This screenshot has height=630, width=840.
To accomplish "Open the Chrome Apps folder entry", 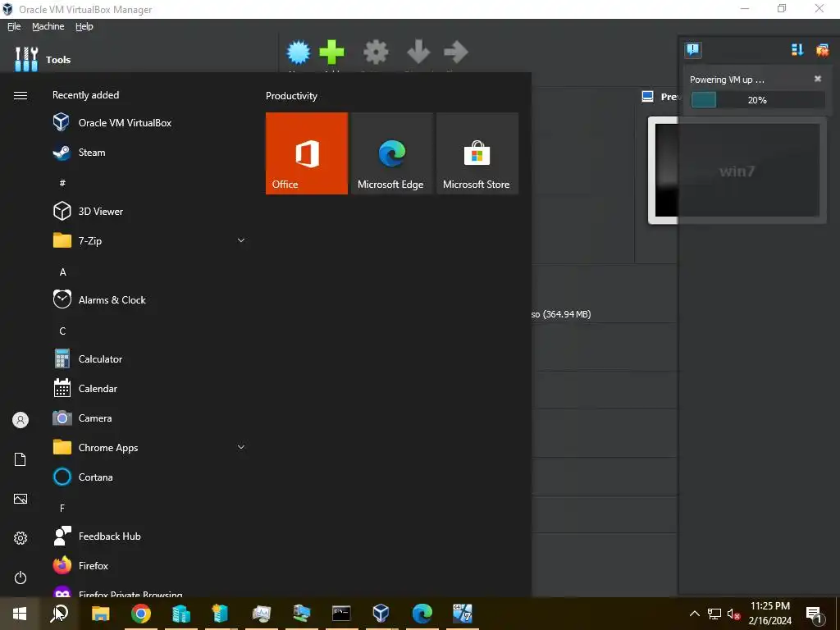I will point(149,447).
